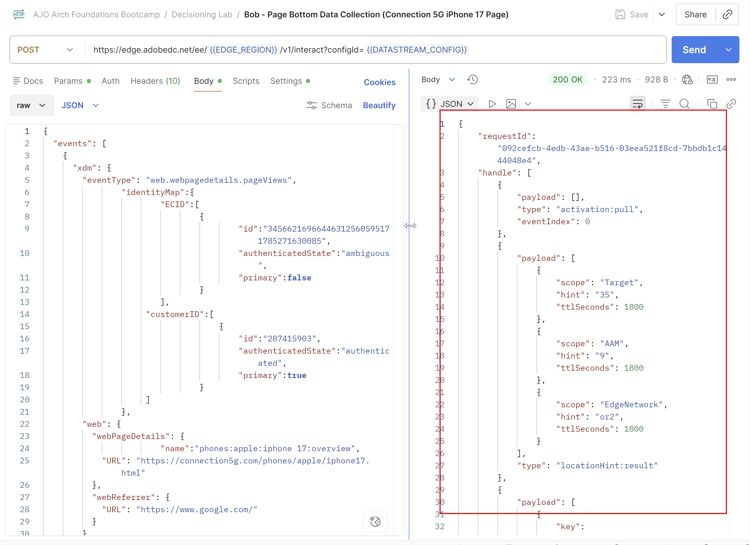Open Decisioning Lab breadcrumb

click(x=202, y=14)
